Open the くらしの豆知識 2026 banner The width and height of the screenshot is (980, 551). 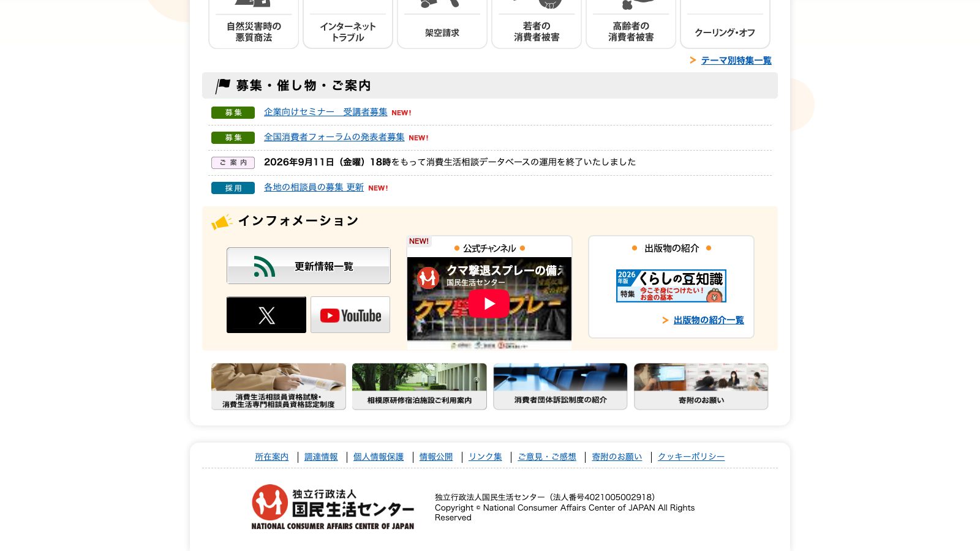pos(671,286)
